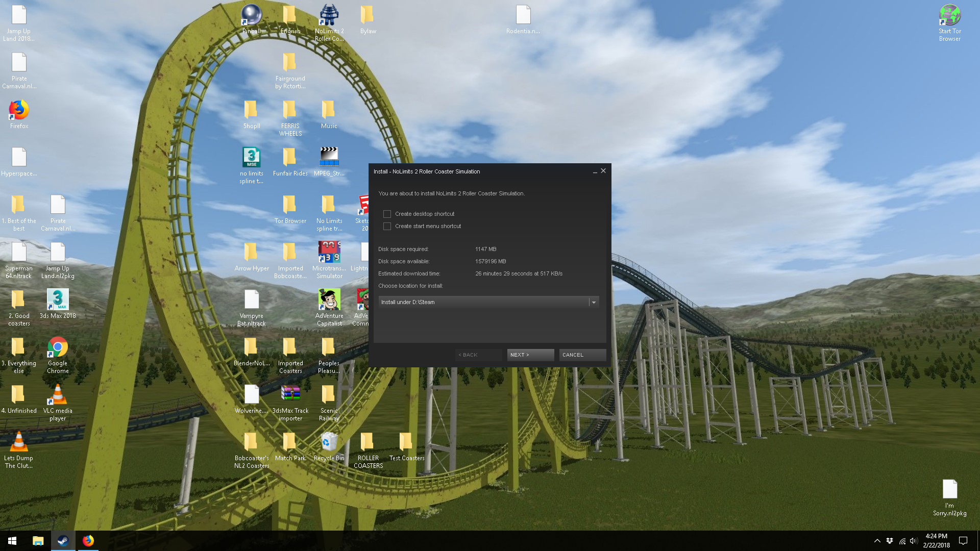Select the VLC media player desktop icon
This screenshot has height=551, width=980.
click(58, 395)
